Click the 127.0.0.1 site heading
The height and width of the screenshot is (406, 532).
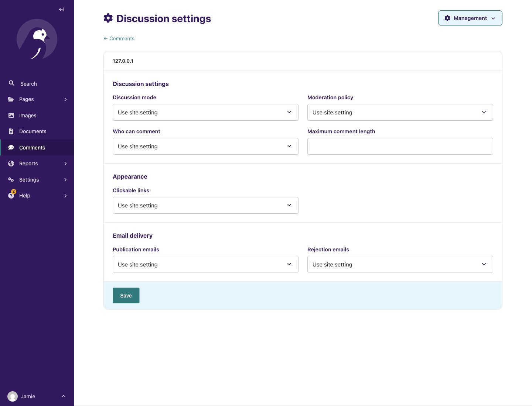(x=123, y=61)
